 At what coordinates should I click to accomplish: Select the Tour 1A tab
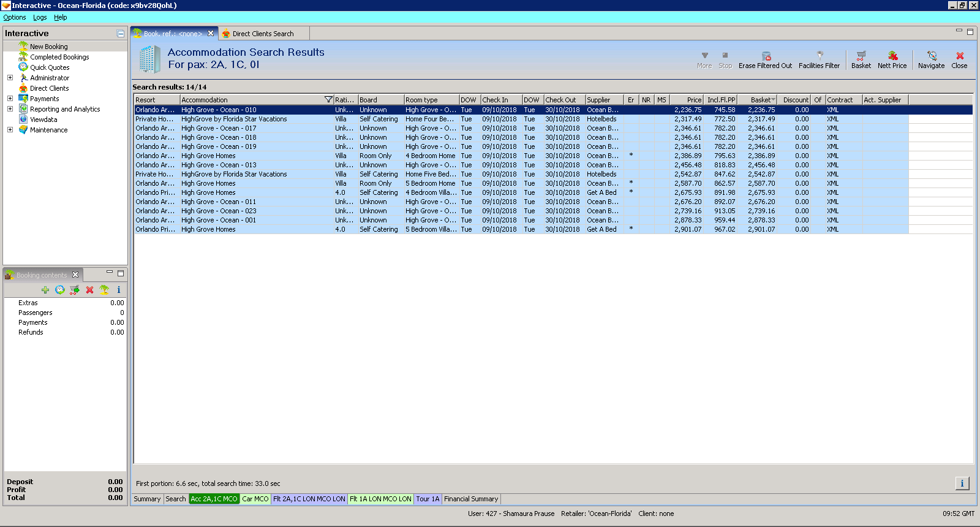(428, 499)
